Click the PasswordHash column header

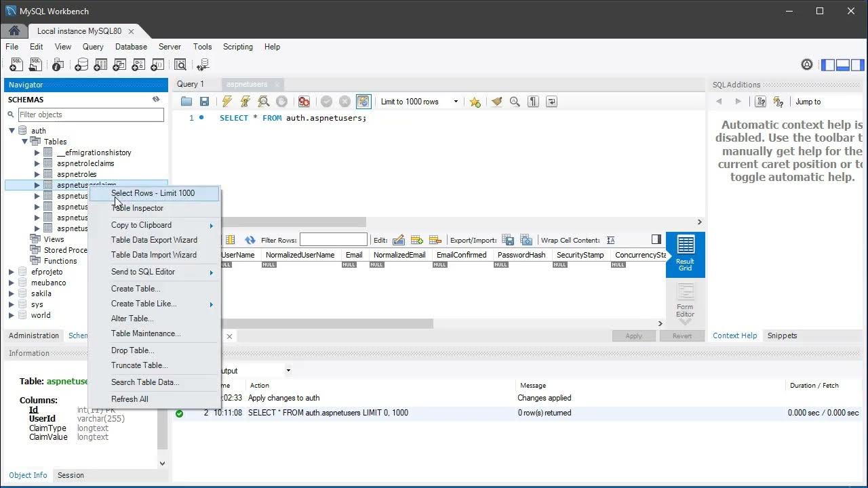521,255
